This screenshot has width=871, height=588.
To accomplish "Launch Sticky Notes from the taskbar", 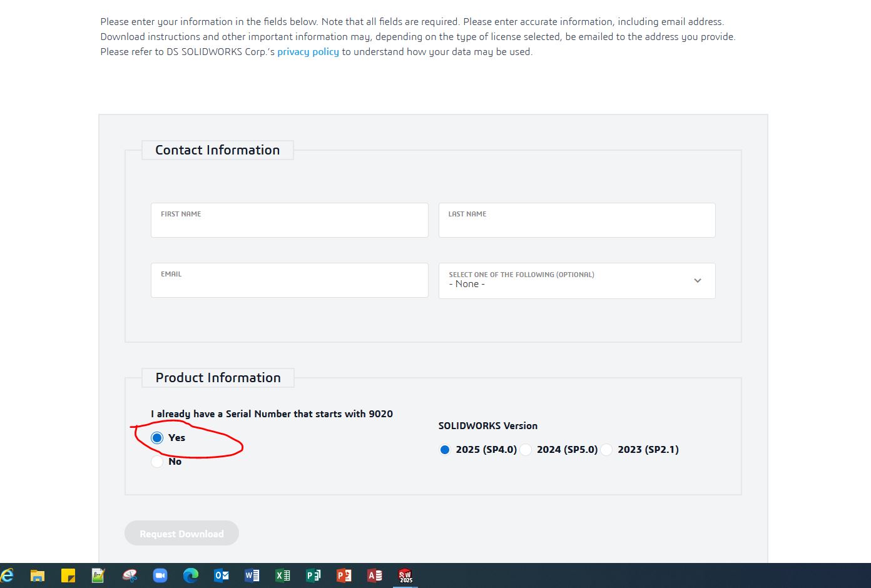I will (x=68, y=575).
